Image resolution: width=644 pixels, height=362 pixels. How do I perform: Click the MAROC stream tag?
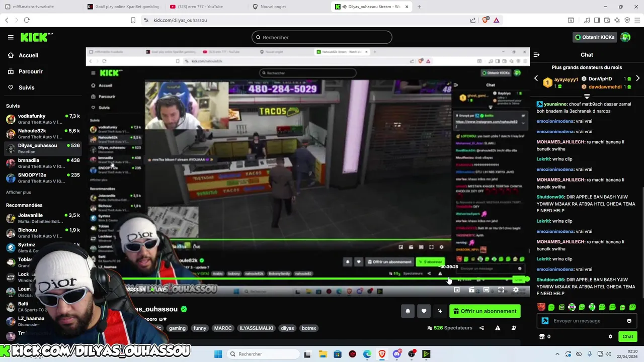point(223,328)
